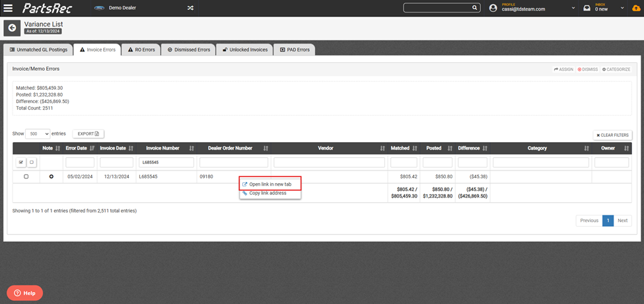
Task: Sort by Dealer Order Number arrows
Action: (x=266, y=148)
